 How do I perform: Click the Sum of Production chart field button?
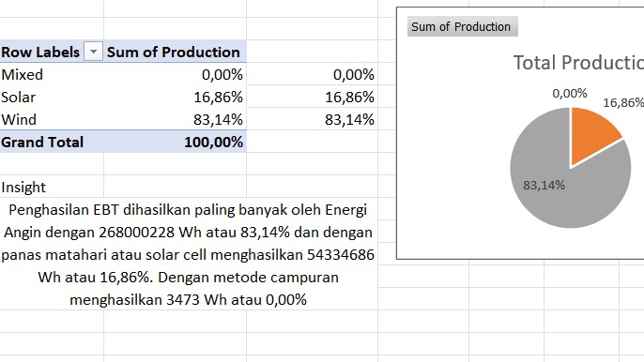coord(463,26)
